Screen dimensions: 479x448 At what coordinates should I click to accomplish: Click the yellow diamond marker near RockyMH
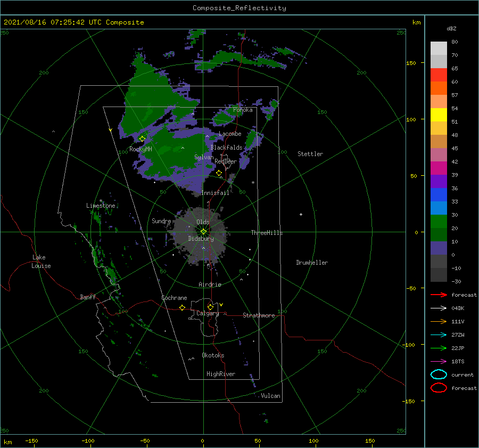tap(142, 139)
